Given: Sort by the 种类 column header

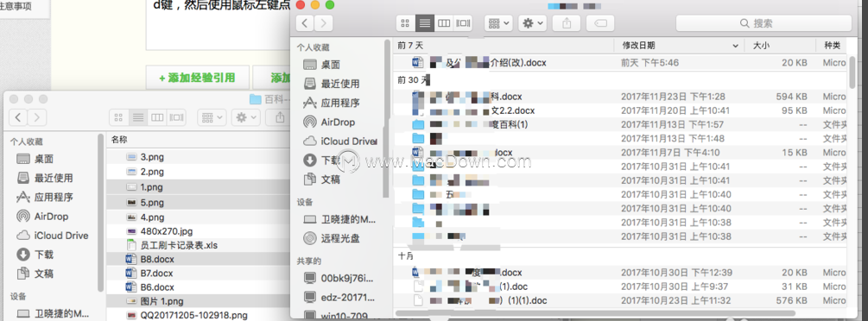Looking at the screenshot, I should click(832, 46).
